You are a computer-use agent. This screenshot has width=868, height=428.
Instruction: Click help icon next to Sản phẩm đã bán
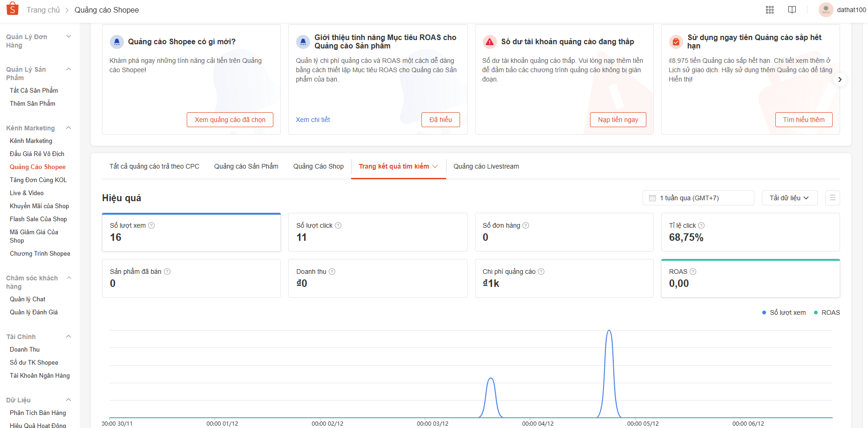pos(167,272)
